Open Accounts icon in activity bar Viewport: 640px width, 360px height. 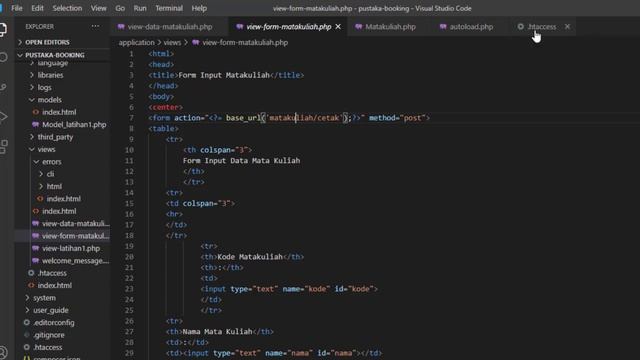(x=3, y=352)
